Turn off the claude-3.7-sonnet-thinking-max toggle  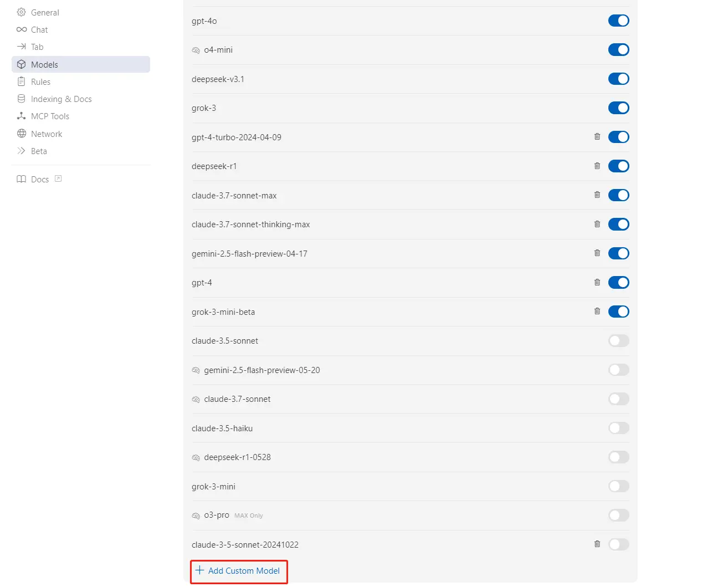coord(619,224)
